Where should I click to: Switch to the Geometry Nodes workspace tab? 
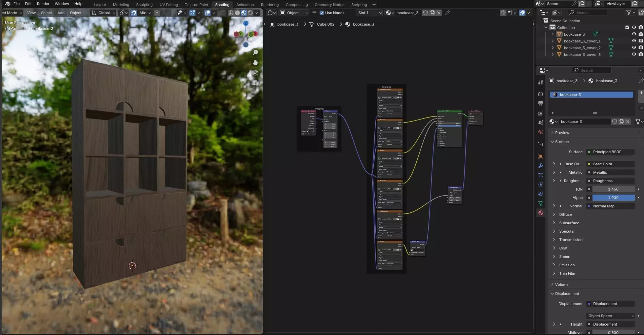pyautogui.click(x=329, y=5)
